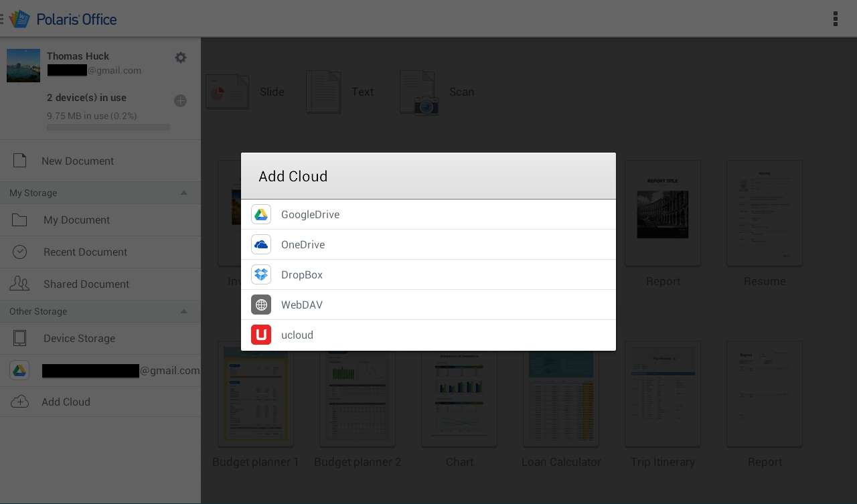857x504 pixels.
Task: Click the 9.75 MB in use label
Action: tap(92, 116)
